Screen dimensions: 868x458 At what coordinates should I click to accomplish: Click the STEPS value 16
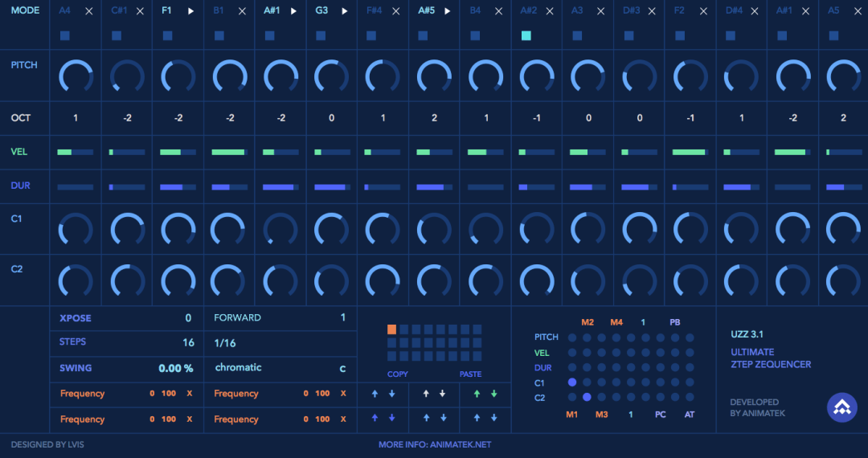tap(188, 342)
